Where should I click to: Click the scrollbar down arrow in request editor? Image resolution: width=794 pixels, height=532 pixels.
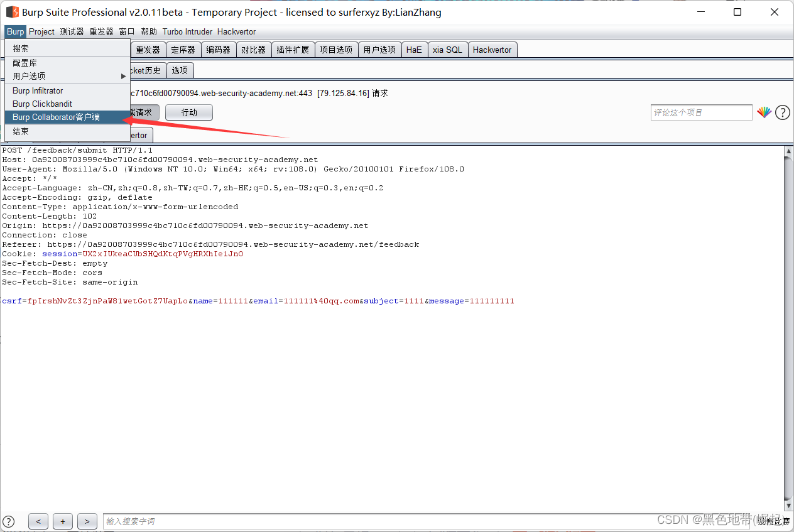click(x=789, y=506)
